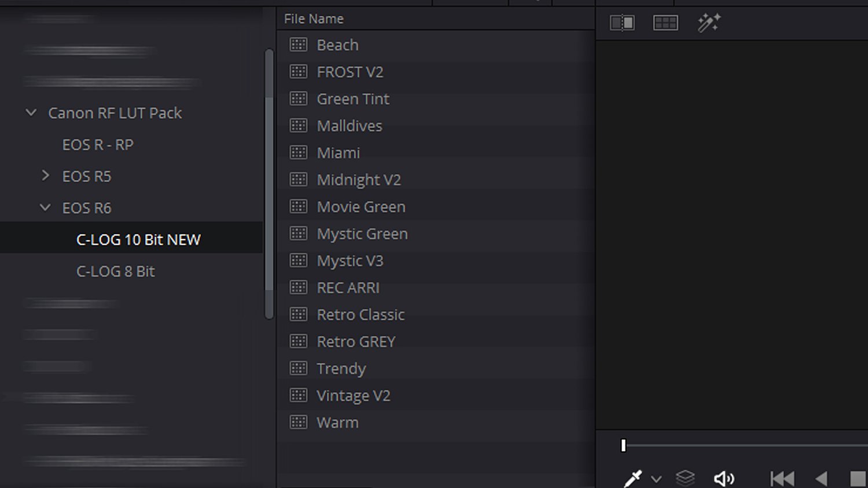Click the LUT icon beside REC ARRI

click(299, 288)
